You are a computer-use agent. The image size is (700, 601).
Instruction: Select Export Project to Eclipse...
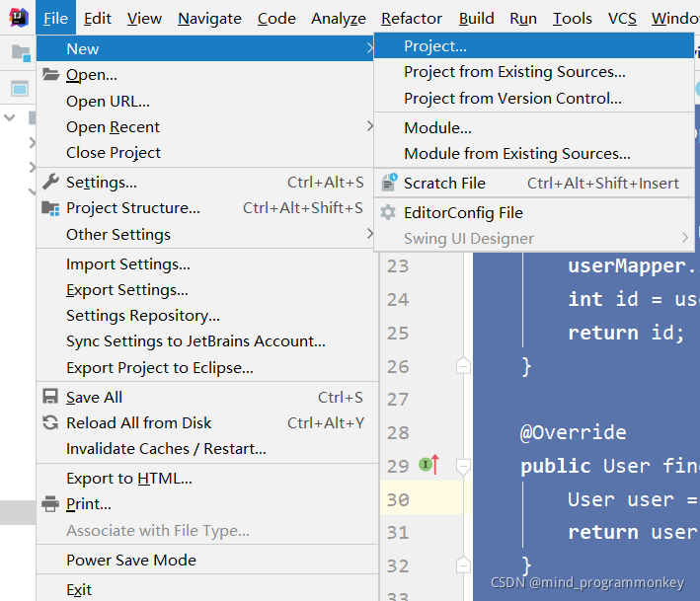click(x=207, y=368)
